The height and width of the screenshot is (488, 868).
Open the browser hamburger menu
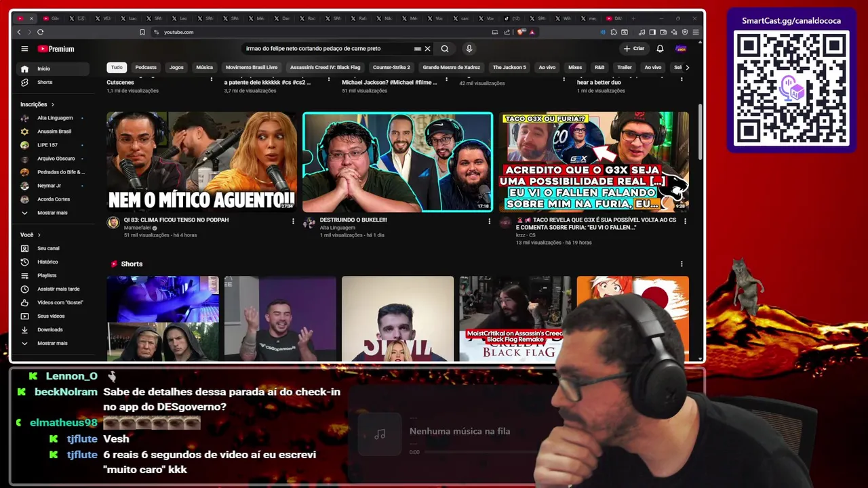tap(696, 32)
